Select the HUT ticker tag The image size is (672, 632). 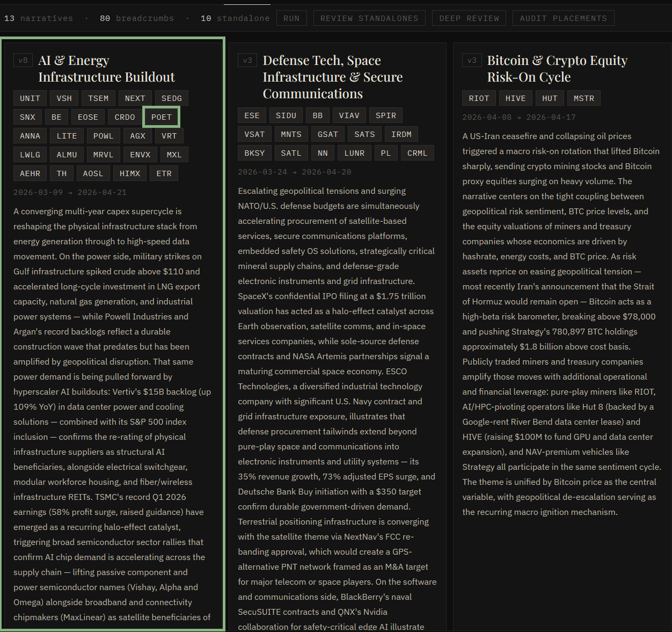pyautogui.click(x=550, y=98)
